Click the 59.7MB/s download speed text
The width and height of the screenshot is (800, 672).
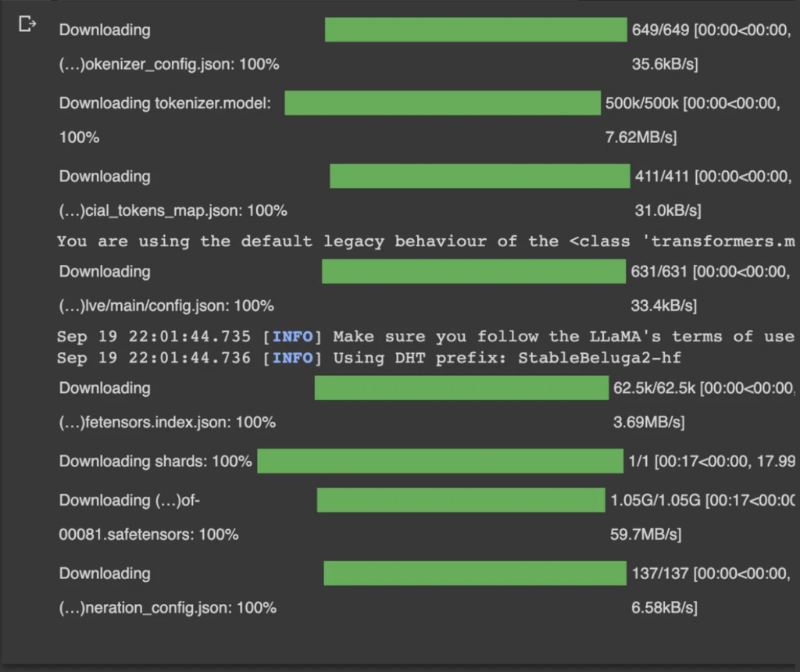pyautogui.click(x=646, y=534)
